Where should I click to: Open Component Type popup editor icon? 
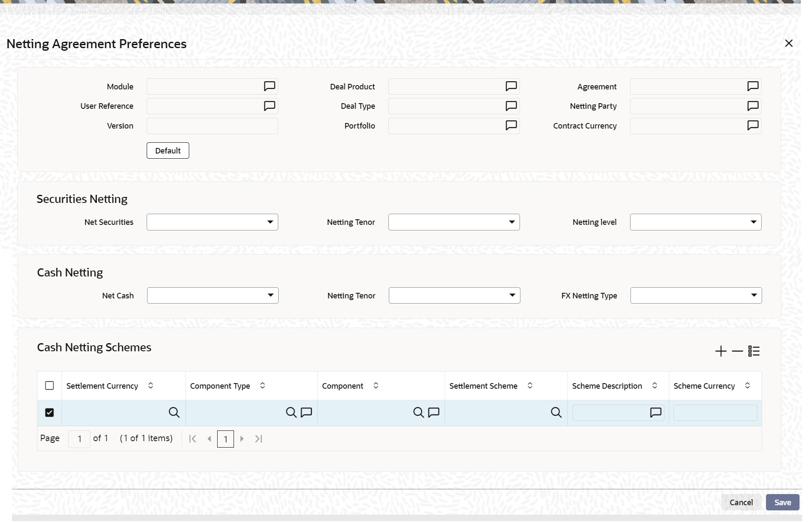pyautogui.click(x=306, y=412)
